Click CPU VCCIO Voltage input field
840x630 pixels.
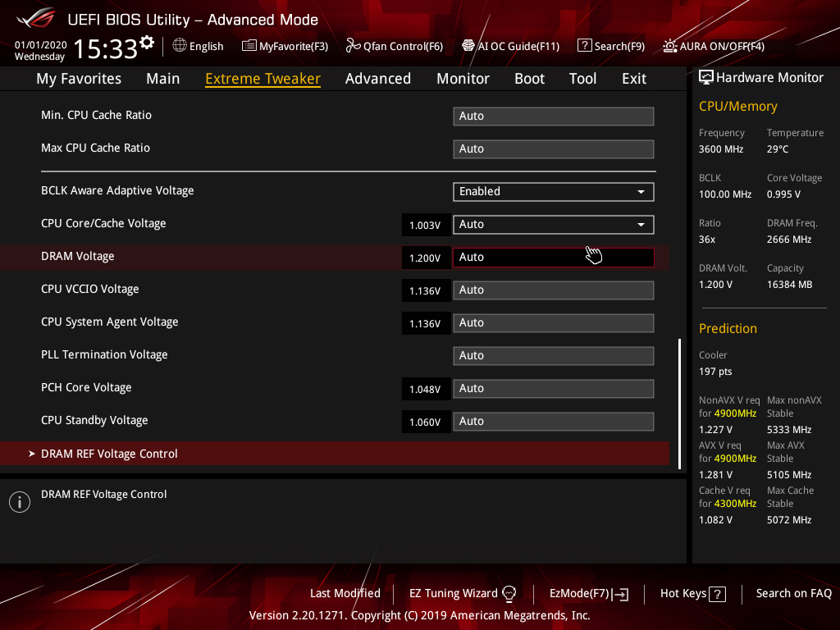[554, 290]
